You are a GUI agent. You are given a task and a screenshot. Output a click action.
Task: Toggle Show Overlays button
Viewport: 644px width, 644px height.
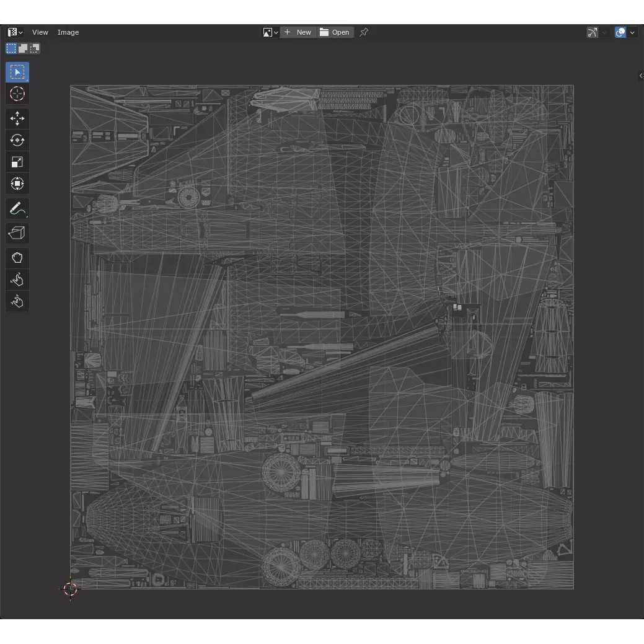[x=620, y=32]
